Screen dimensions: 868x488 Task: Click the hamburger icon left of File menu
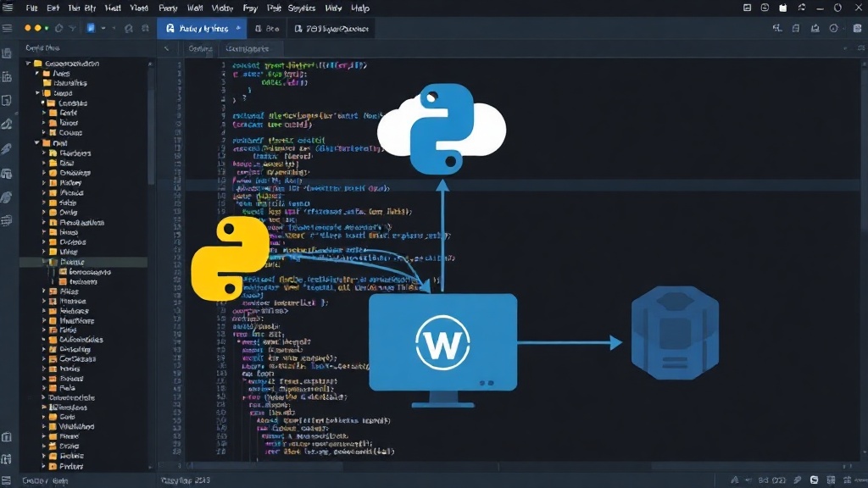(7, 8)
